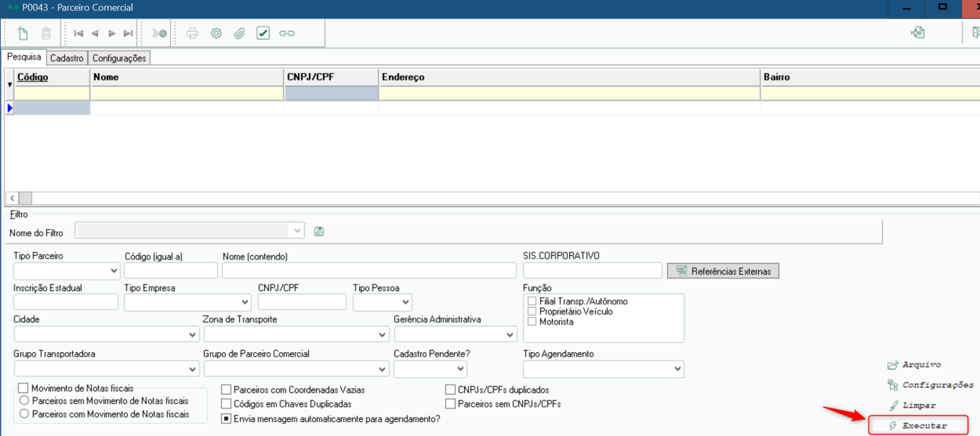Click the Nome filter cell in grid
Image resolution: width=980 pixels, height=436 pixels.
(187, 93)
